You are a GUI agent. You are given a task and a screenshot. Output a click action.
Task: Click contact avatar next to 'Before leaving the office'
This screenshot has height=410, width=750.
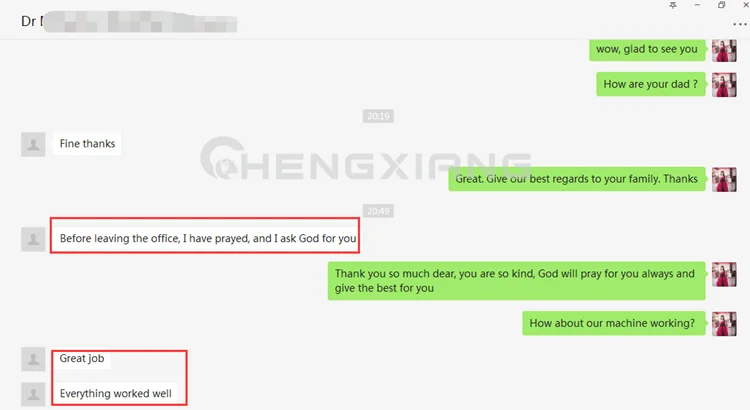(33, 239)
